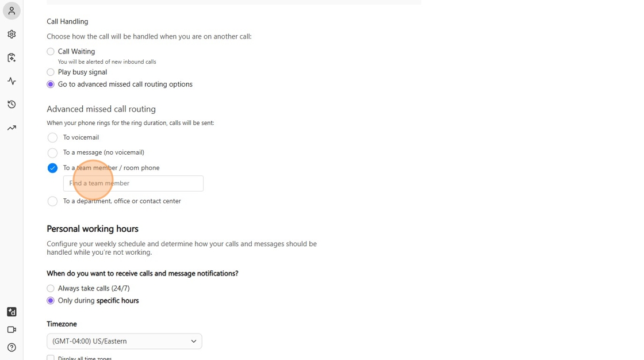Enable the Display all time zones checkbox

pyautogui.click(x=51, y=358)
